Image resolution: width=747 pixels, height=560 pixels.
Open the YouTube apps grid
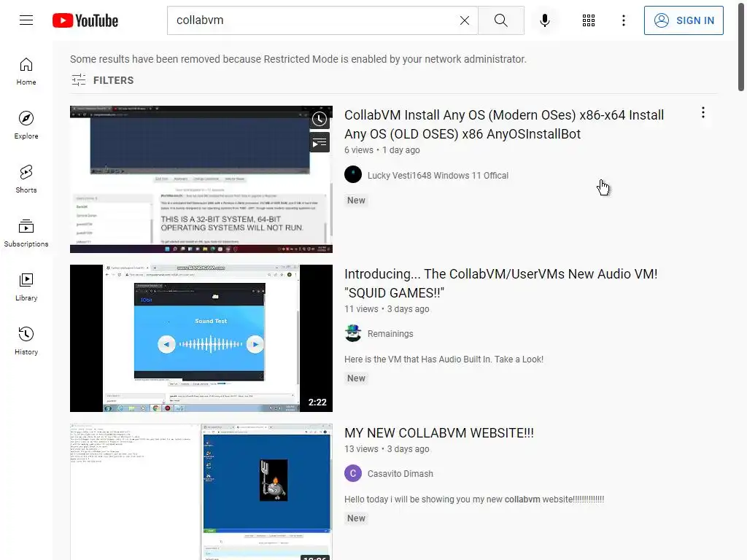click(589, 20)
